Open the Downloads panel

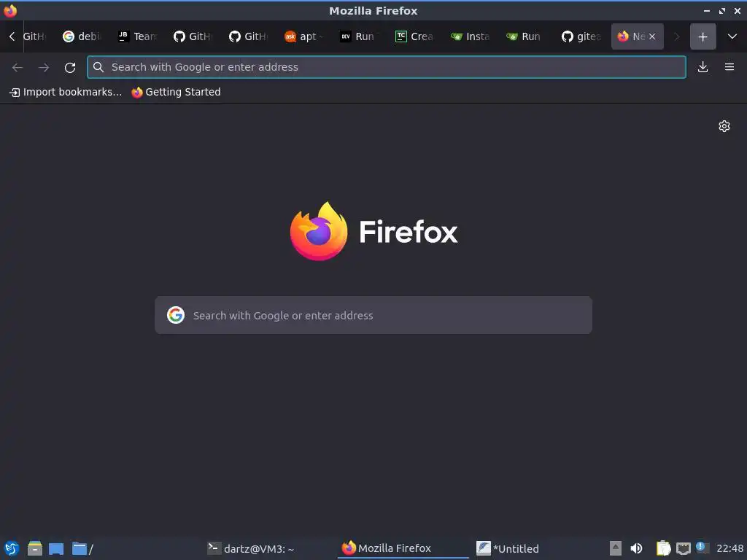pos(703,67)
